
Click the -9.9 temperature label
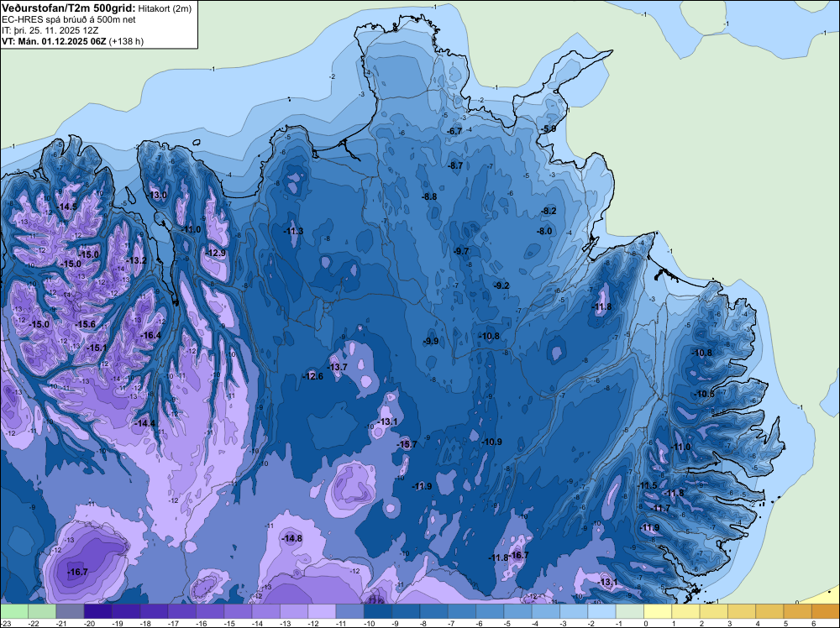431,341
